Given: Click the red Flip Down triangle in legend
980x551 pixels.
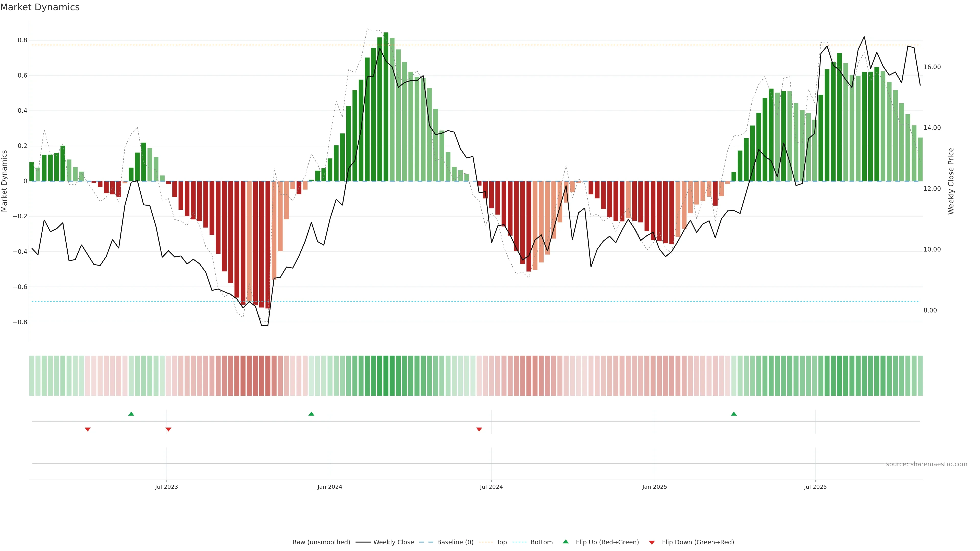Looking at the screenshot, I should (652, 542).
